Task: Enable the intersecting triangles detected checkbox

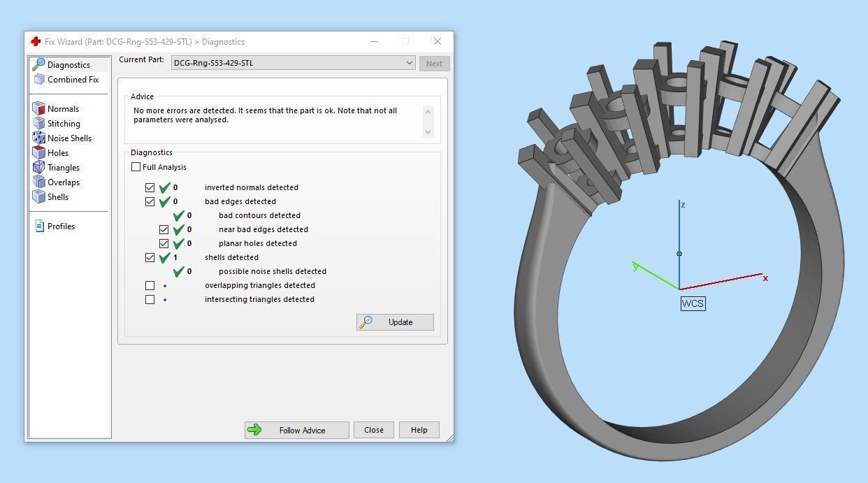Action: [x=150, y=299]
